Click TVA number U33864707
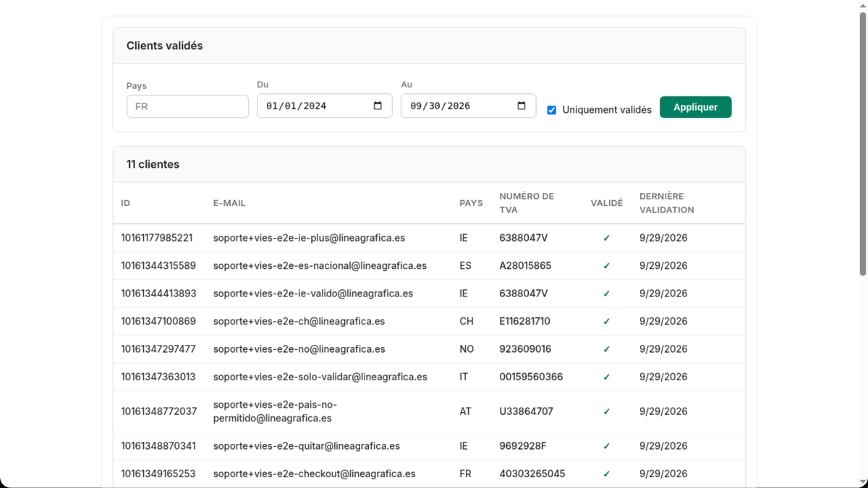 [526, 411]
